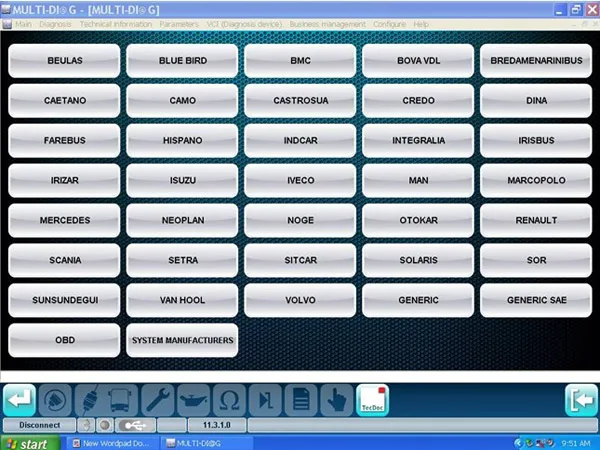Screen dimensions: 600x450
Task: Select the SCANIA brand button
Action: click(64, 260)
